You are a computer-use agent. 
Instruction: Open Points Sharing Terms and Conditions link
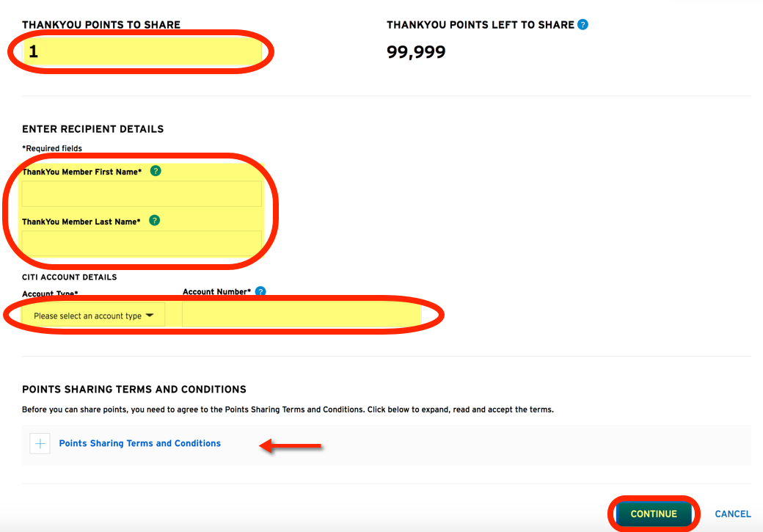139,443
